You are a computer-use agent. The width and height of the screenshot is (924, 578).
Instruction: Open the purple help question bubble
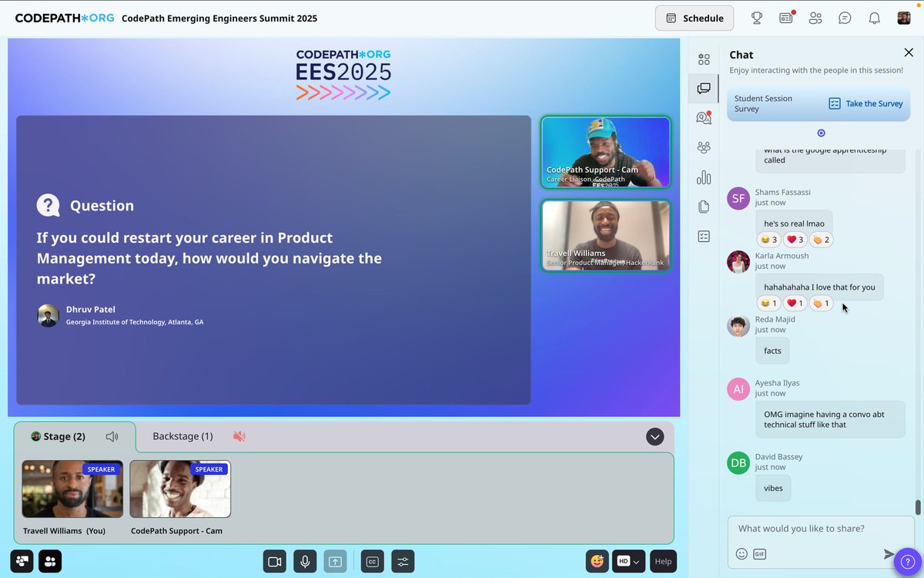coord(907,562)
